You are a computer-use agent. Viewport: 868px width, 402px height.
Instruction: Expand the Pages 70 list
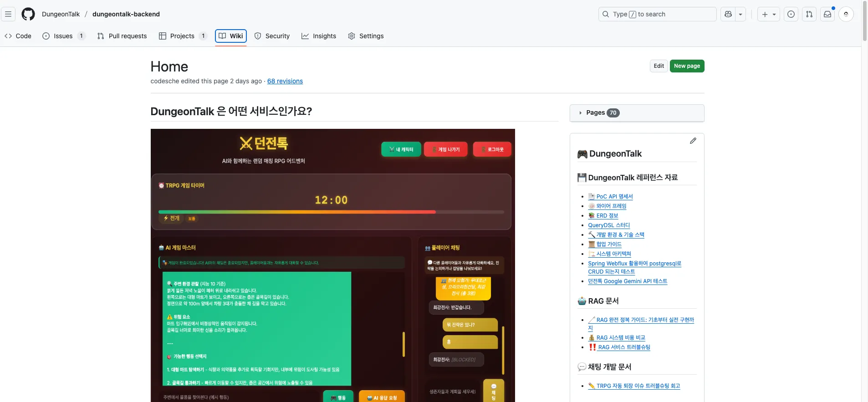(x=637, y=113)
